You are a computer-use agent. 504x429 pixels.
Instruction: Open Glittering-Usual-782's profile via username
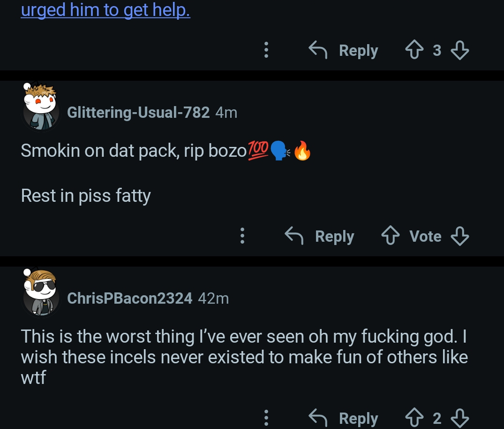click(x=138, y=113)
